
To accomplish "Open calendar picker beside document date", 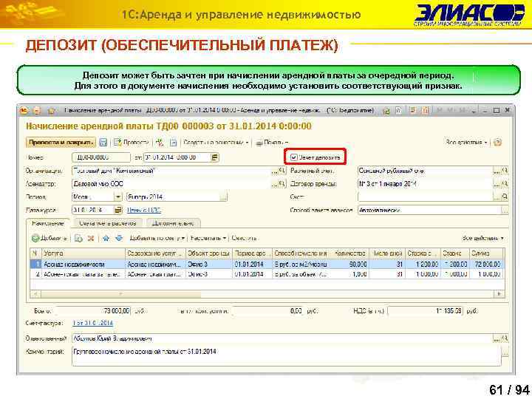I will (x=214, y=157).
